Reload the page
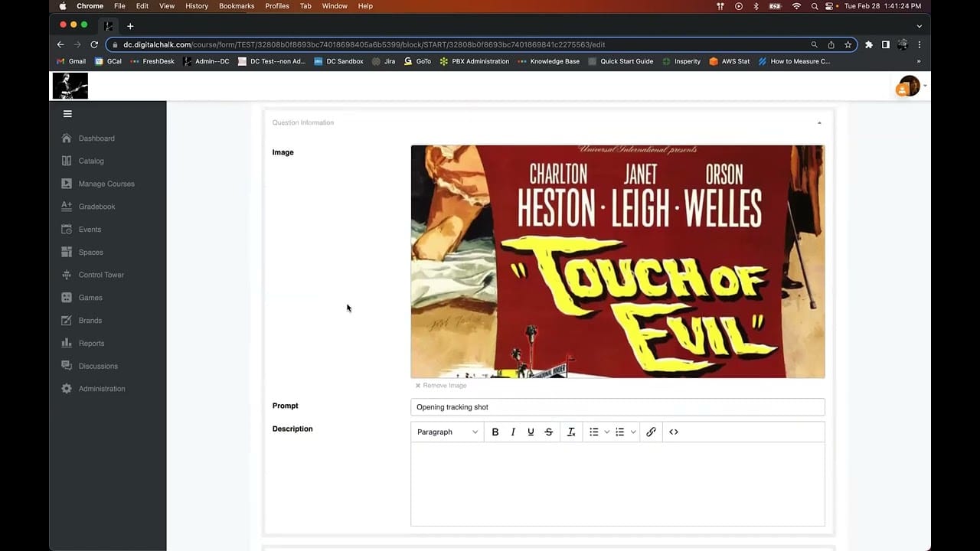The height and width of the screenshot is (551, 980). point(94,44)
